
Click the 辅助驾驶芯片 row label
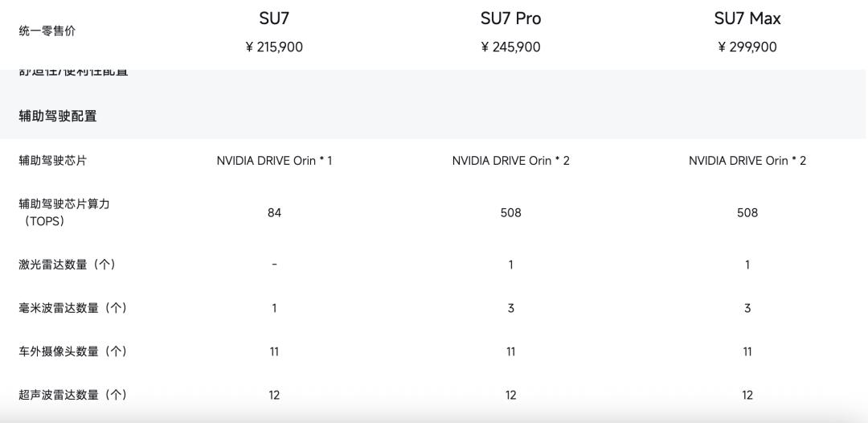coord(53,161)
